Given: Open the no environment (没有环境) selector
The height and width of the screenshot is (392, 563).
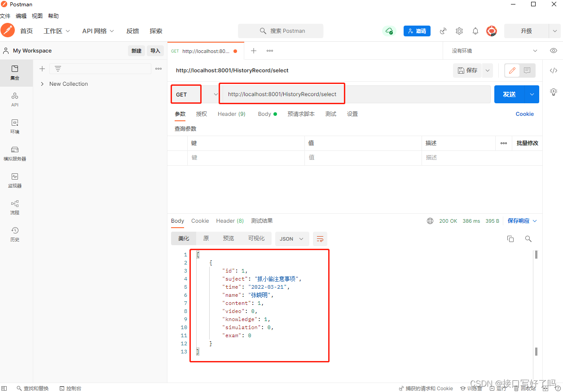Looking at the screenshot, I should pyautogui.click(x=494, y=51).
